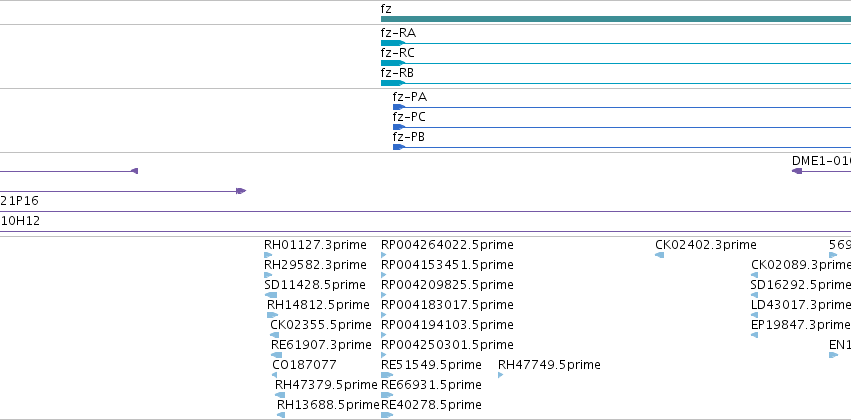The height and width of the screenshot is (420, 851).
Task: Select the RE40278.5prime EST arrow
Action: [387, 415]
